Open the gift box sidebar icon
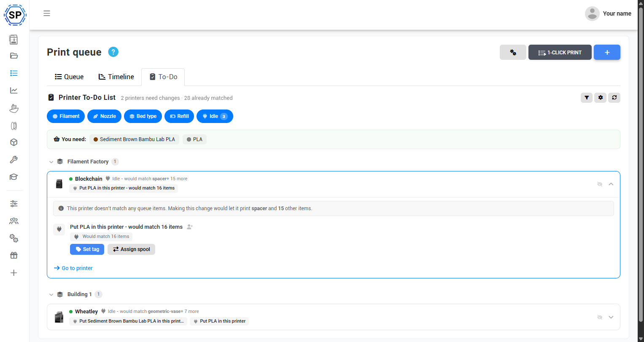This screenshot has width=644, height=342. [x=13, y=255]
